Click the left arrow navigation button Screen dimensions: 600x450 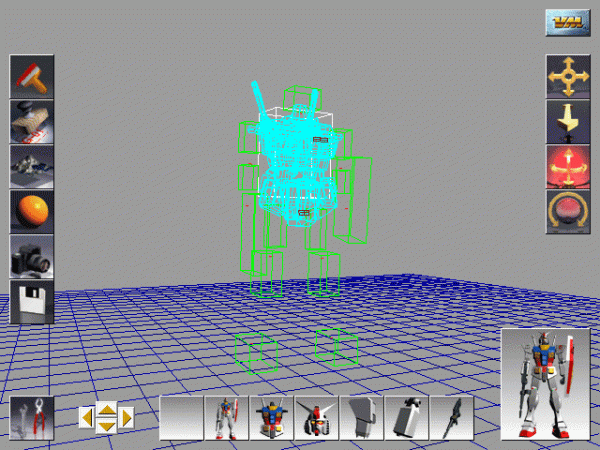pos(87,417)
